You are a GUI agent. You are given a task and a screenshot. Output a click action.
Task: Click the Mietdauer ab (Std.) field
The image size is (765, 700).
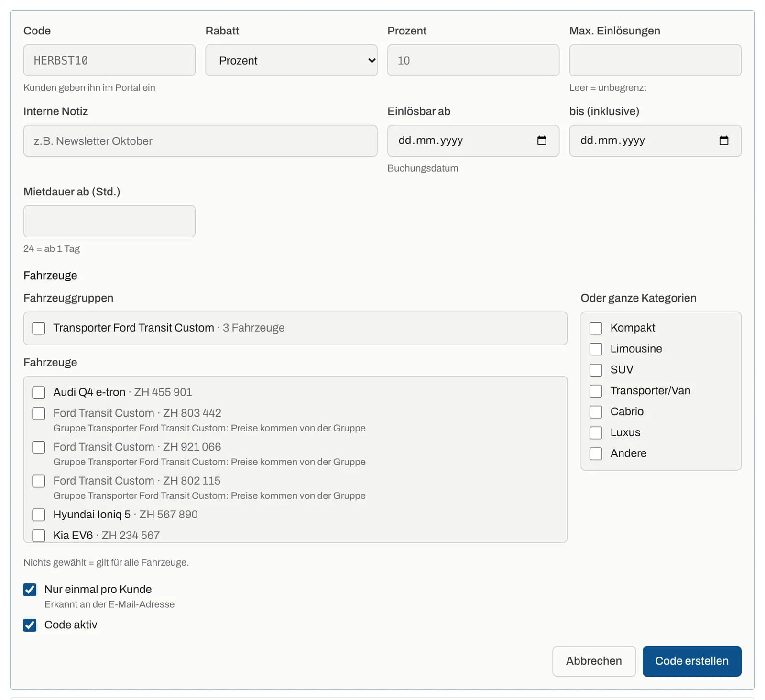tap(109, 221)
